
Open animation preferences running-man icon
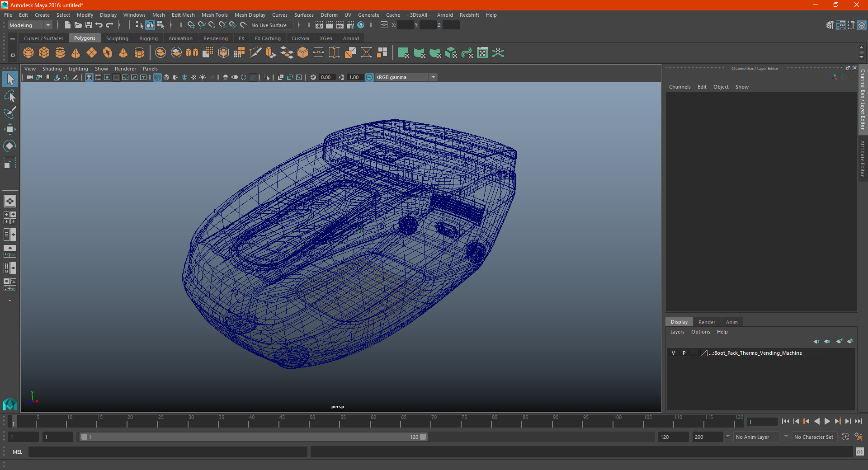859,437
